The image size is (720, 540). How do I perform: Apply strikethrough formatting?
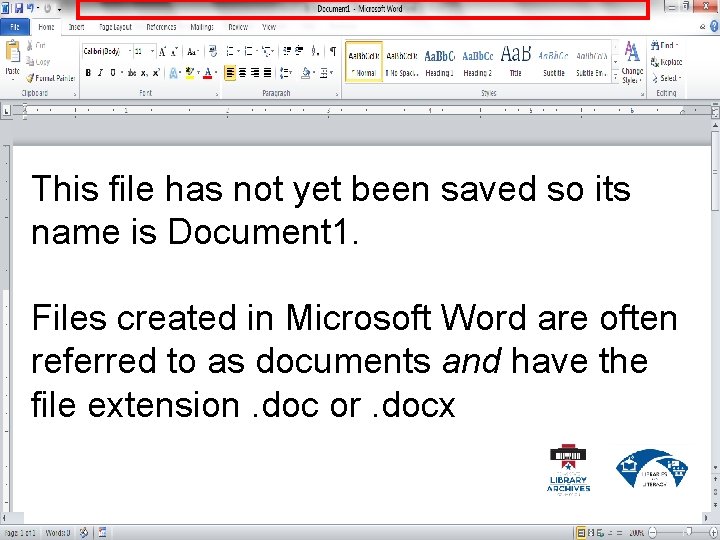132,73
